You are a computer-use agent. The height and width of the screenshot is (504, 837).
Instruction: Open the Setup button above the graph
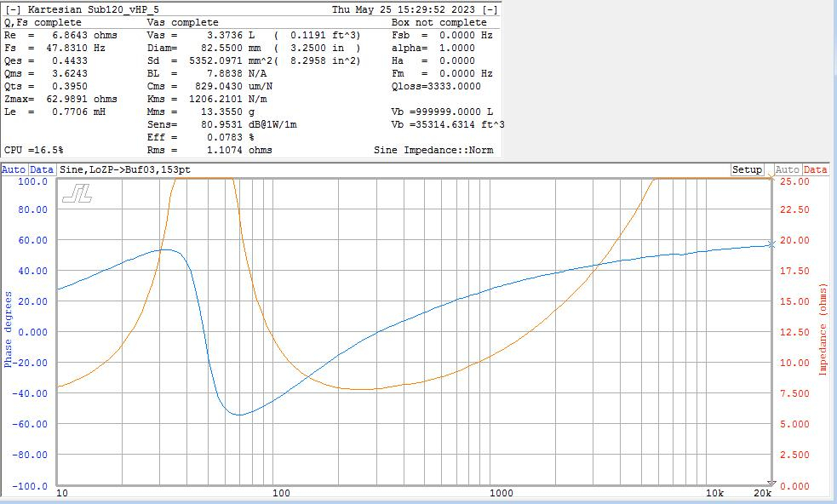point(747,170)
